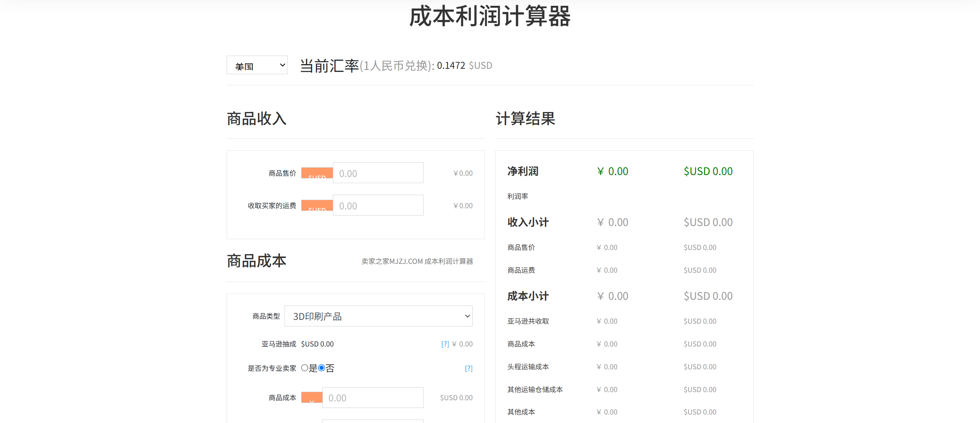
Task: Click the 收取买家的运费 input field
Action: pos(378,205)
